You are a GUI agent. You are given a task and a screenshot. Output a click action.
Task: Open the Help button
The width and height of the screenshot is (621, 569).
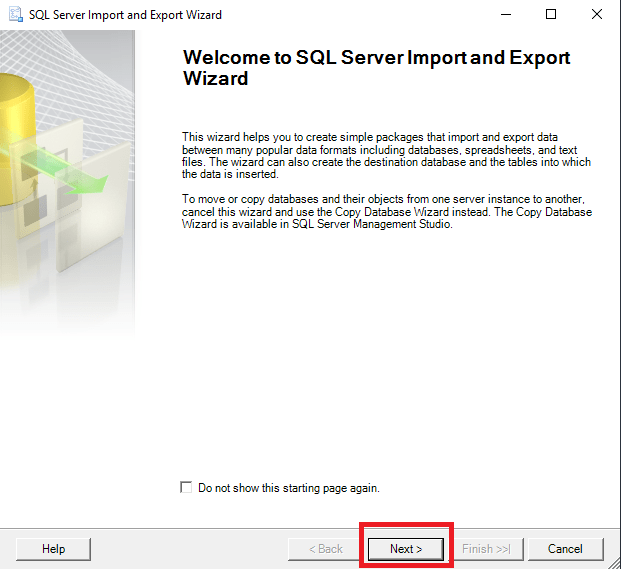tap(53, 549)
